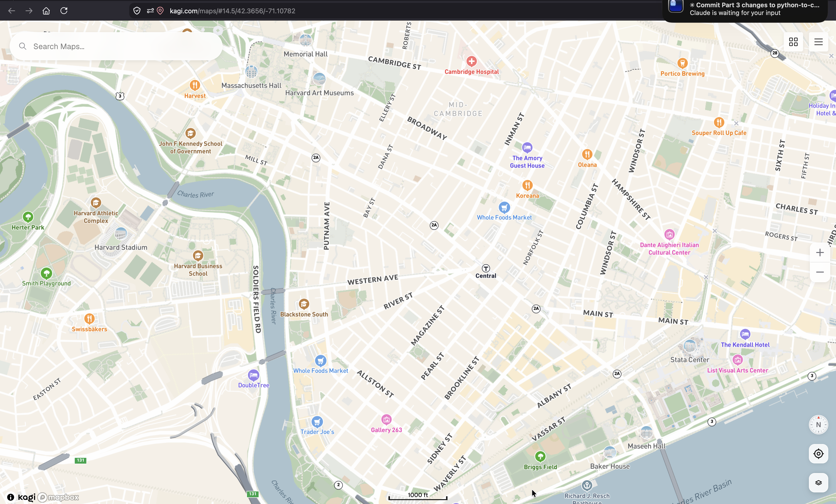The image size is (836, 504).
Task: Click the Charles River label near Harvard
Action: pos(195,194)
